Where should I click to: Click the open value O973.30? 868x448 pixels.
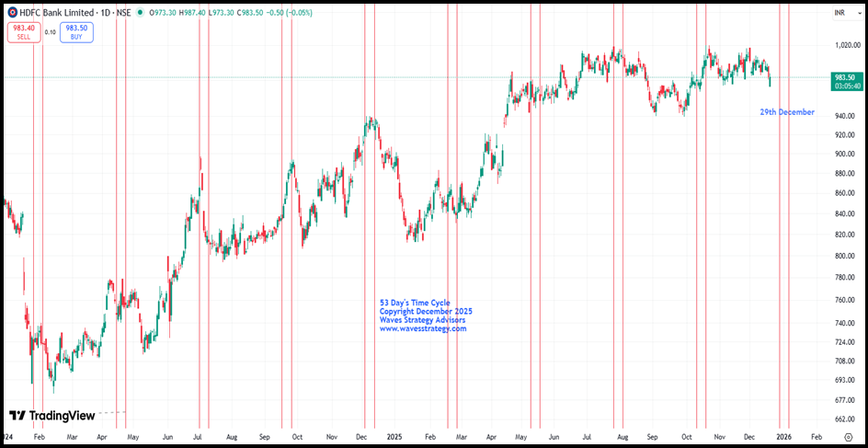(161, 12)
